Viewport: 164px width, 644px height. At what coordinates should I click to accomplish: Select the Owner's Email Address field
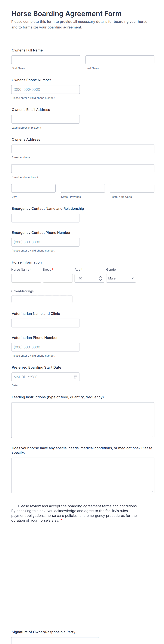(45, 119)
